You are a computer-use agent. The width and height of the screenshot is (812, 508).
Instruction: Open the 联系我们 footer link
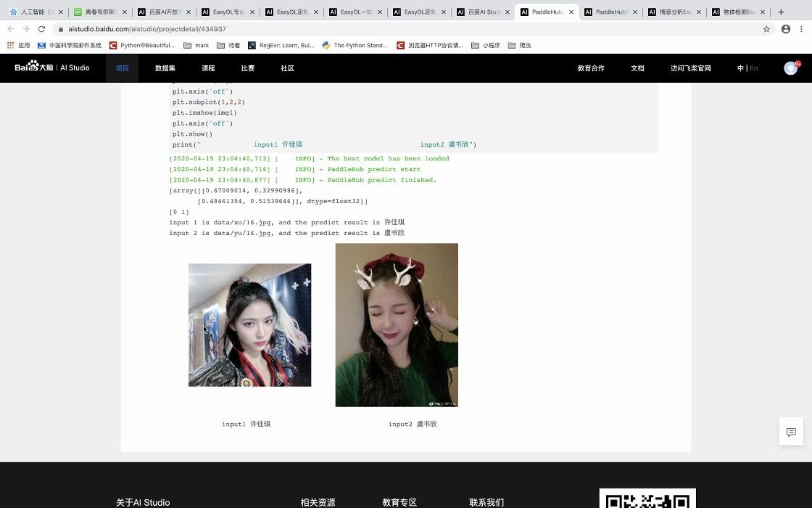tap(486, 502)
